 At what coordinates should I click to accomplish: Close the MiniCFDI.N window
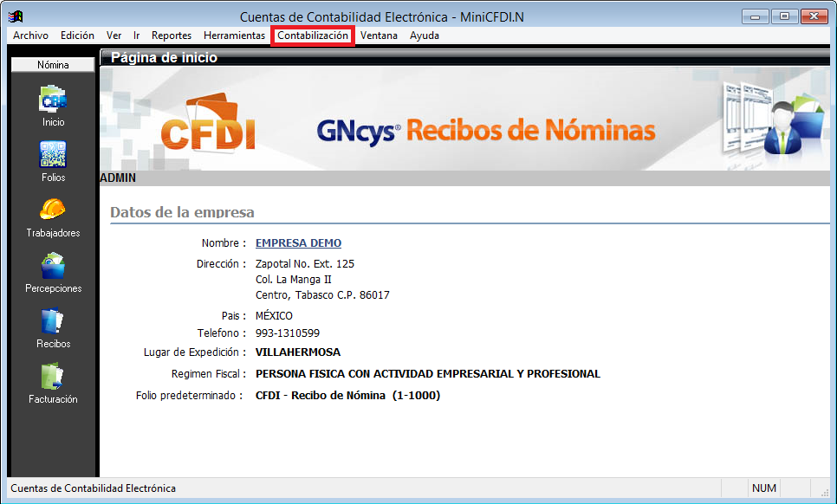point(814,16)
